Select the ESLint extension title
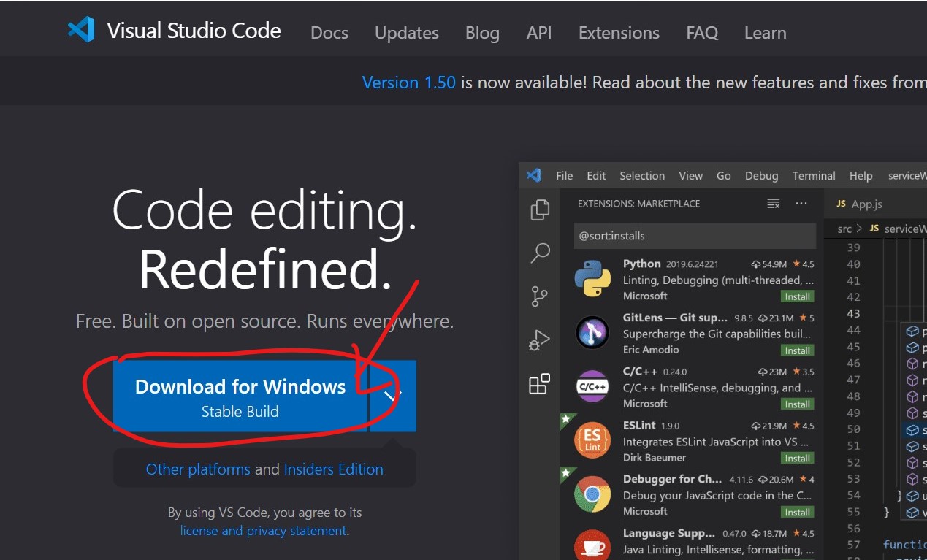The image size is (927, 560). point(640,425)
